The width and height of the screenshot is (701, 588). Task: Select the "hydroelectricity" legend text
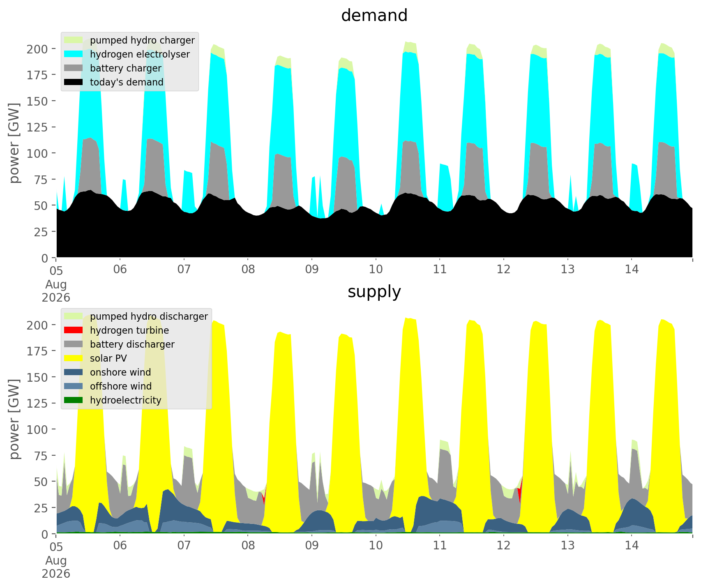[x=126, y=400]
